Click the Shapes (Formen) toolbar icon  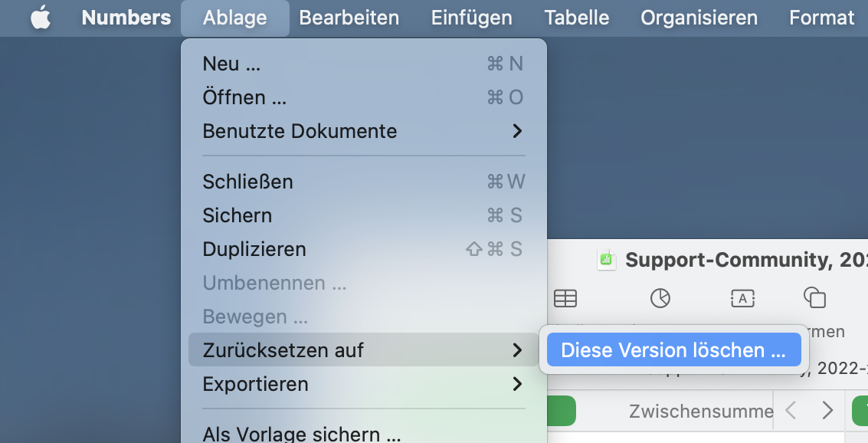pyautogui.click(x=814, y=298)
